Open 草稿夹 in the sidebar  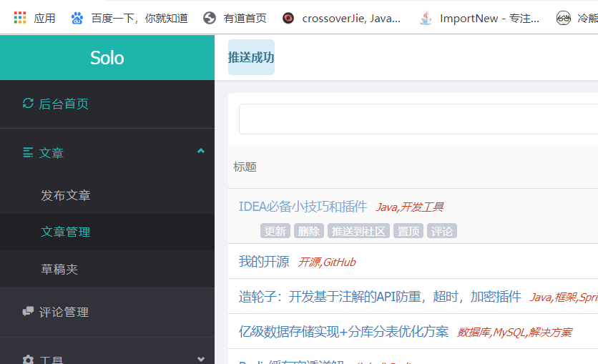click(59, 269)
